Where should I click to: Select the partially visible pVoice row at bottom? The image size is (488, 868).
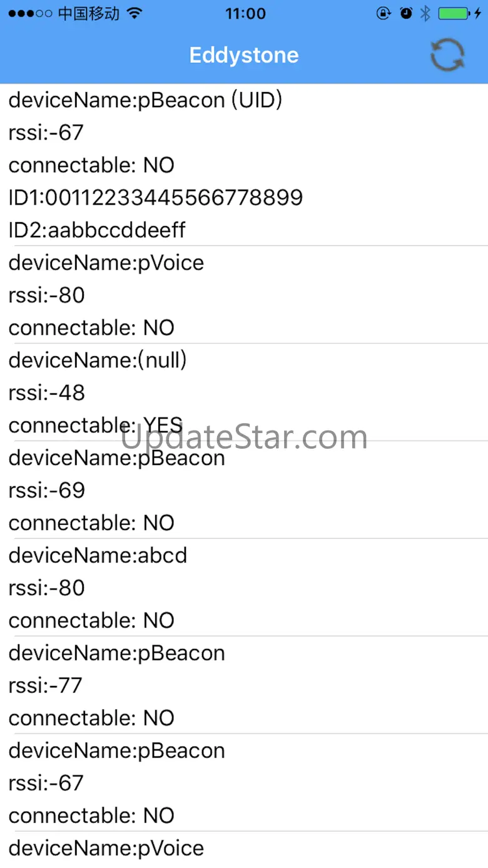pos(106,849)
